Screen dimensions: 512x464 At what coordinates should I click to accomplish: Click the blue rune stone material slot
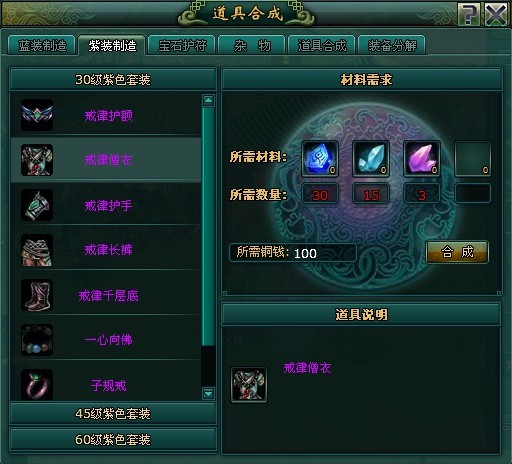coord(320,158)
